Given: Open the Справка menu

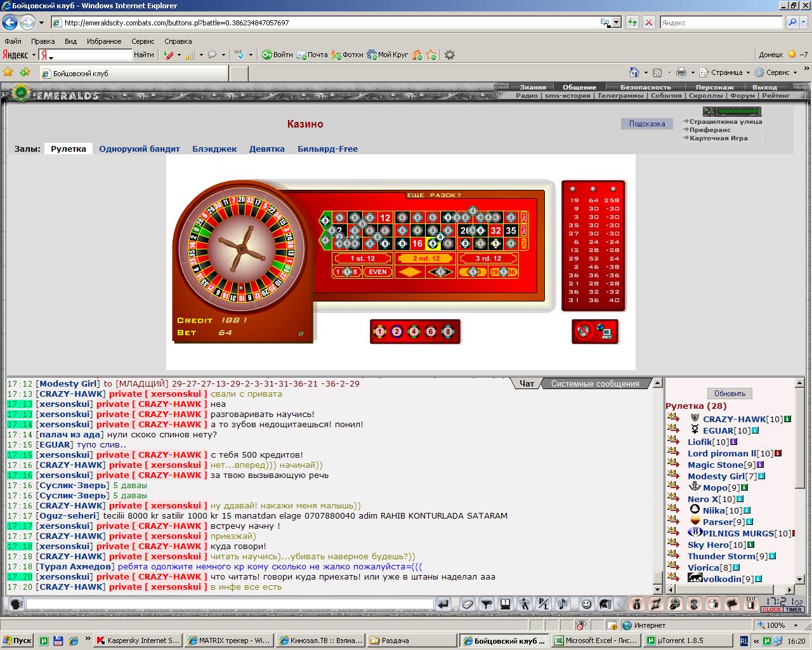Looking at the screenshot, I should pos(178,41).
